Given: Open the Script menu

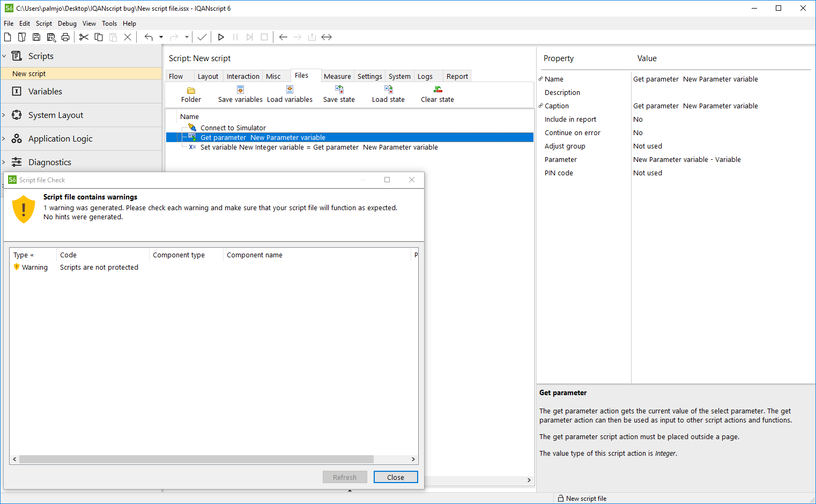Looking at the screenshot, I should pos(44,24).
